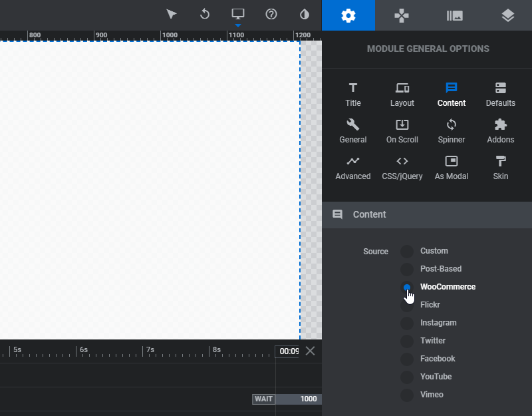Select Instagram as the source
Viewport: 532px width, 416px height.
[x=407, y=323]
